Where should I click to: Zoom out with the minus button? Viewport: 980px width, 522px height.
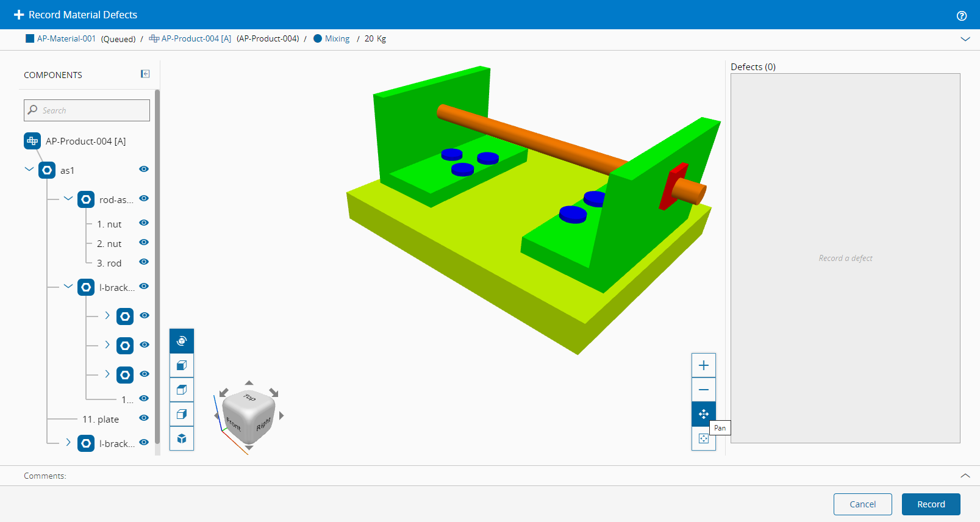[x=704, y=390]
